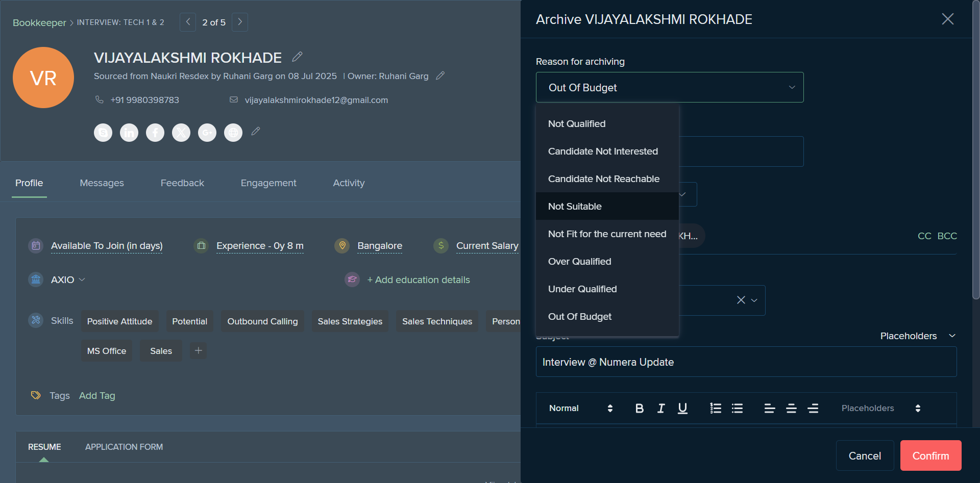Open the Facebook social profile icon
Viewport: 980px width, 483px height.
(155, 133)
